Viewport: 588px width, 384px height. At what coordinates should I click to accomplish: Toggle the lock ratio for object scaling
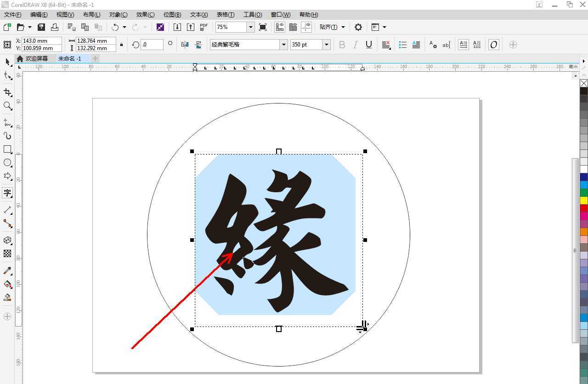121,44
